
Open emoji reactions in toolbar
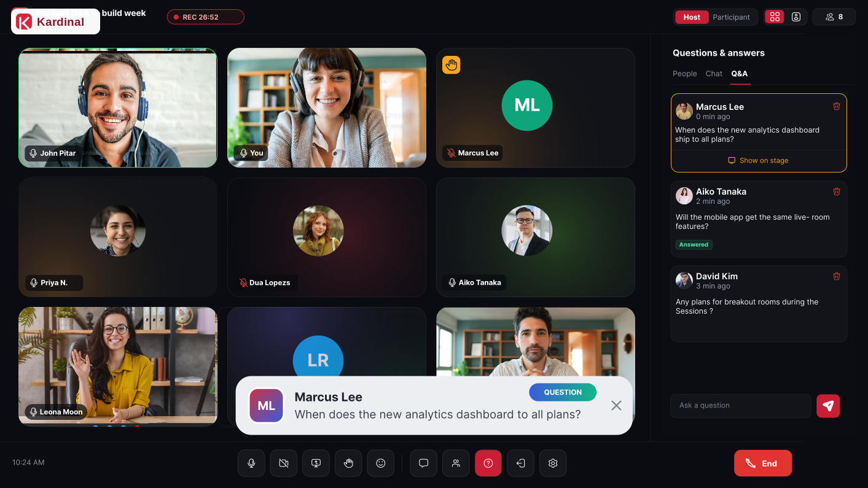point(381,463)
